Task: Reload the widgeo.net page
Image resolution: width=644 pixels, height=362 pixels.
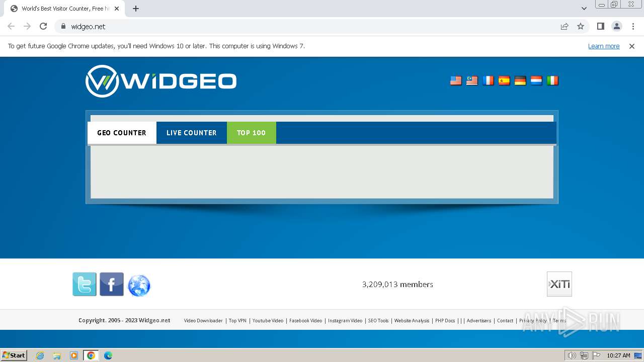Action: point(43,26)
